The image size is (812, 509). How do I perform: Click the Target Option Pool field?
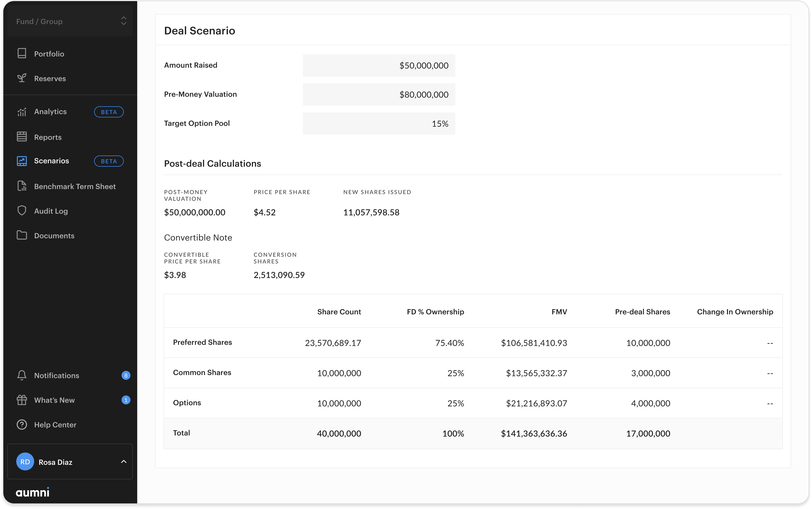[379, 124]
